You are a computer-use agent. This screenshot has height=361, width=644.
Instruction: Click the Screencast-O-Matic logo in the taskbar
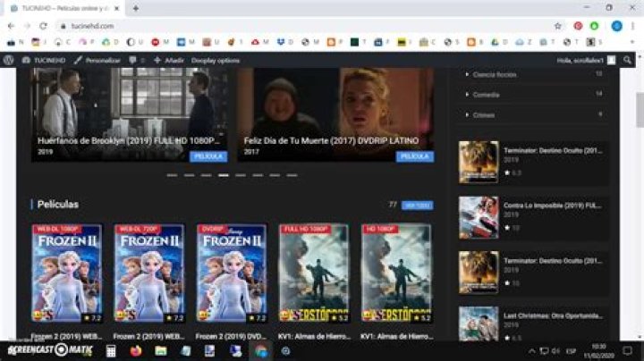50,350
